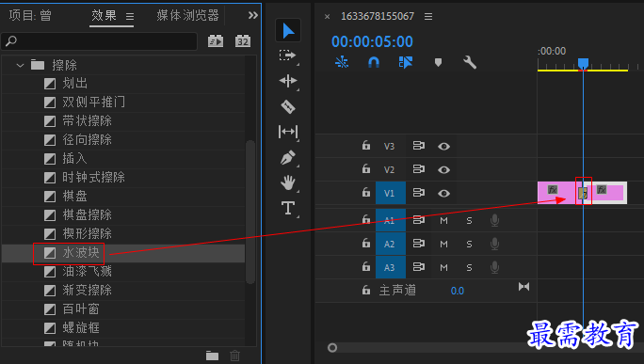Filter by 32-bit color effects icon

pyautogui.click(x=243, y=41)
